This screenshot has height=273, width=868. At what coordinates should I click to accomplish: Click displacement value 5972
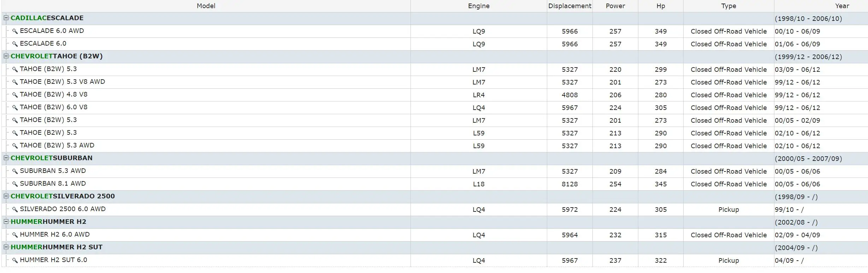click(x=570, y=210)
